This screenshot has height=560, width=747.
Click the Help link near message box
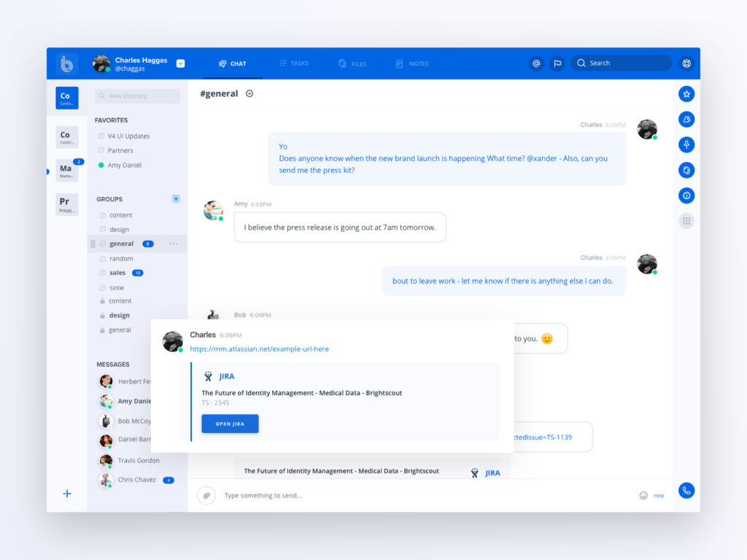[659, 496]
